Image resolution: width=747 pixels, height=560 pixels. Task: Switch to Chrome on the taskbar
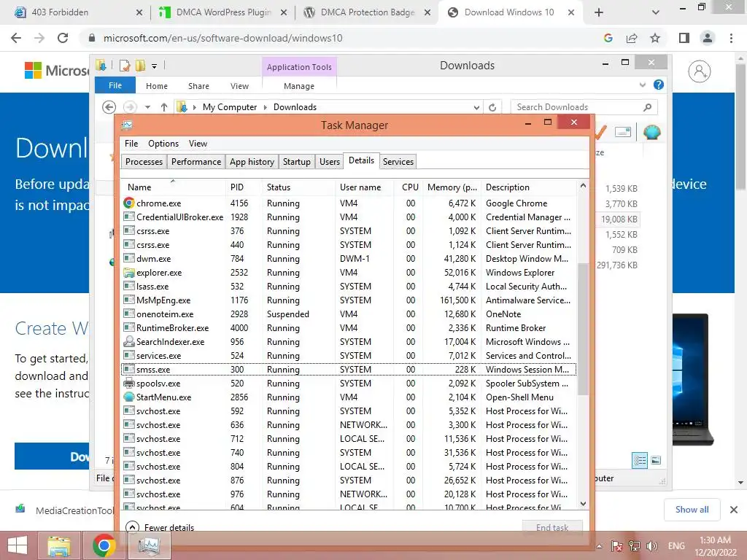click(x=104, y=545)
